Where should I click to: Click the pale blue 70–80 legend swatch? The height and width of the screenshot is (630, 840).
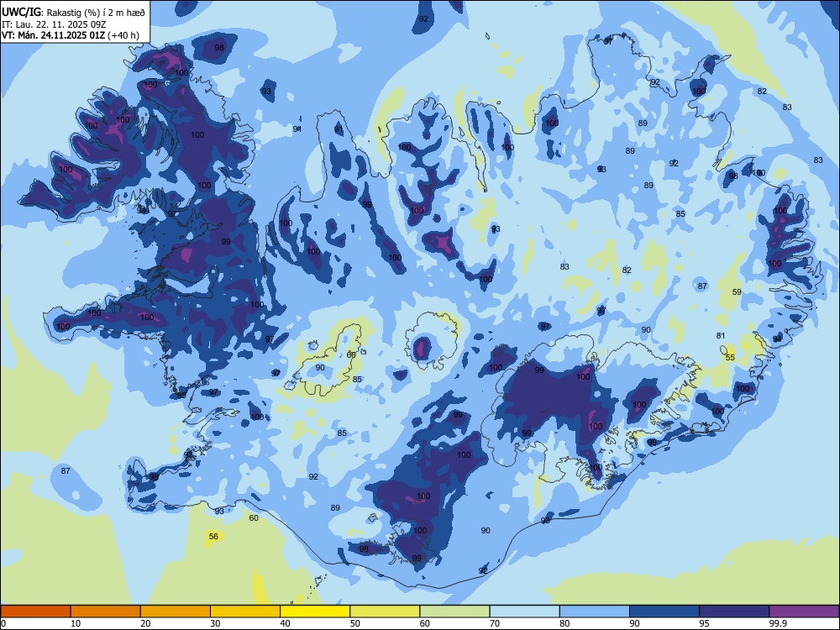pos(524,612)
